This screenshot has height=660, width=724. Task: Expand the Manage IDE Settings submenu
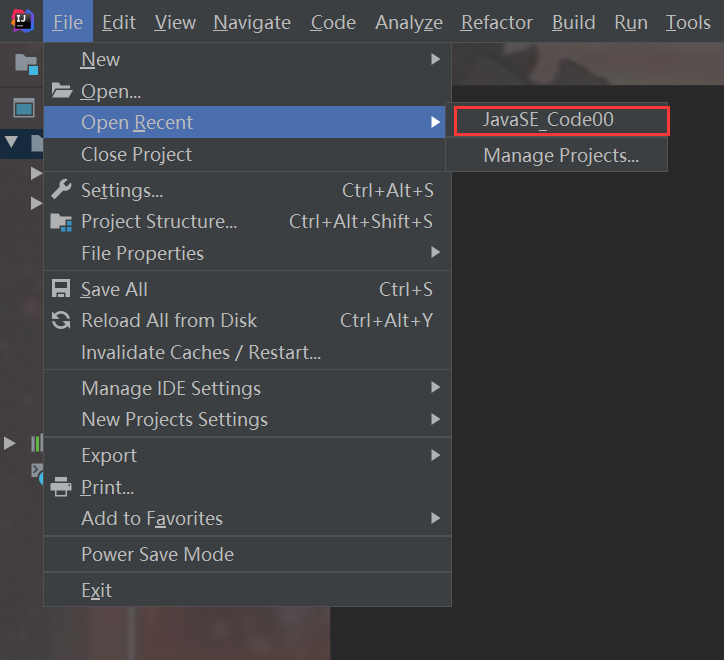(x=435, y=388)
